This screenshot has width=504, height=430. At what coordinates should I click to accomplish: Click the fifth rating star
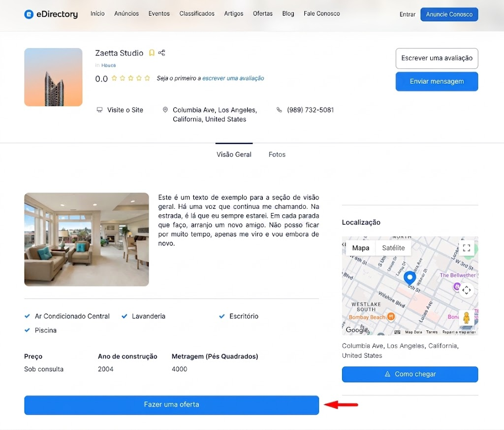pos(147,78)
